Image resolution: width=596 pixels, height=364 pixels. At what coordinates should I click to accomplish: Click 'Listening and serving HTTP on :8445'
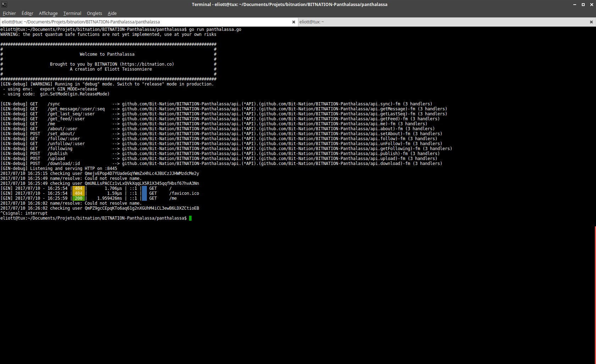coord(73,169)
